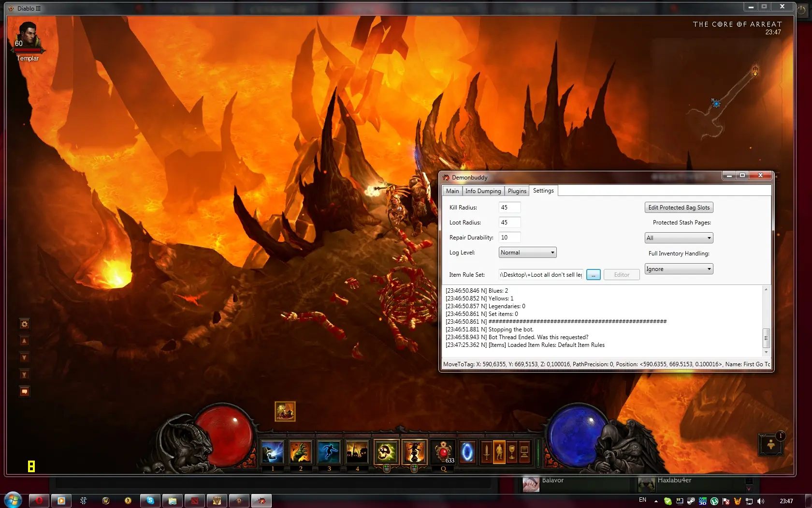This screenshot has height=508, width=812.
Task: Switch to the Info Dumping tab
Action: (x=483, y=191)
